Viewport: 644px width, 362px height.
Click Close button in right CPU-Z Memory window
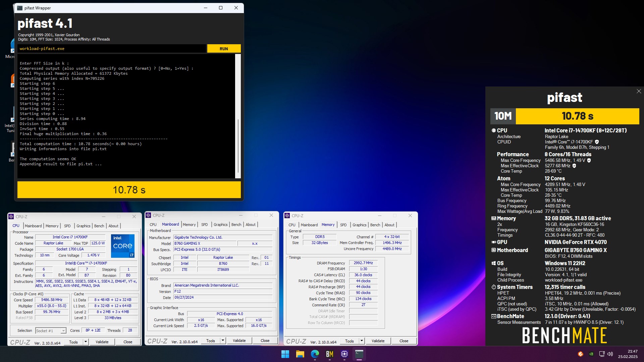404,341
